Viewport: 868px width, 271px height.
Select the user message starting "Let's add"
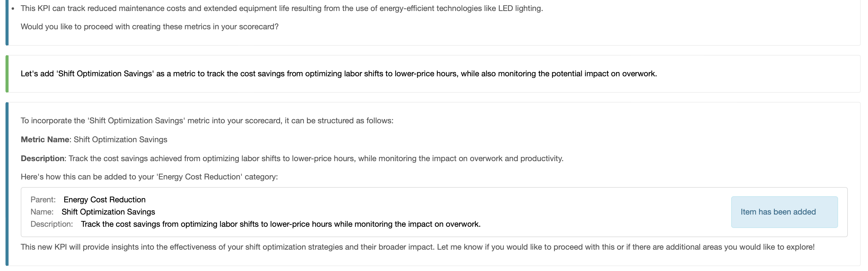pyautogui.click(x=338, y=74)
